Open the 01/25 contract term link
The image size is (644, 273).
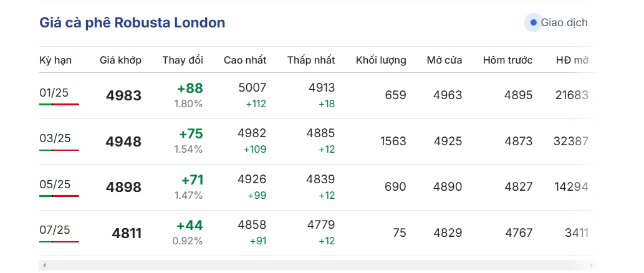54,93
